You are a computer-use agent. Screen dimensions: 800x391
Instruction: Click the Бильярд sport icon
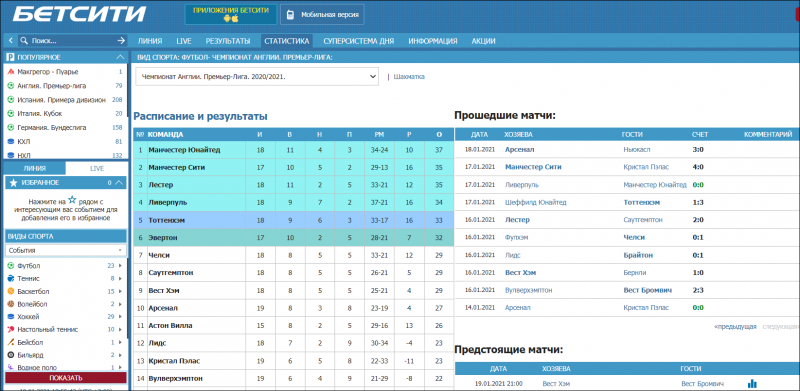coord(11,355)
